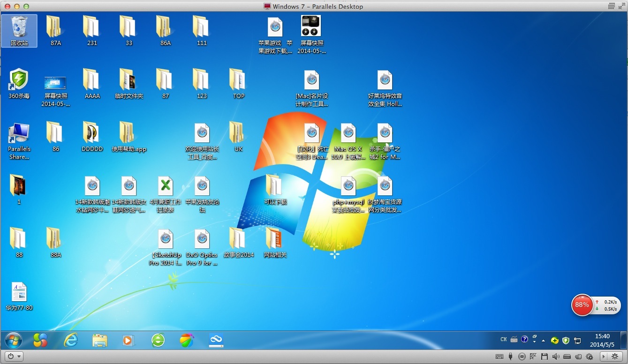Viewport: 628px width, 364px height.
Task: Expand the Parallels gear configuration menu
Action: point(614,357)
